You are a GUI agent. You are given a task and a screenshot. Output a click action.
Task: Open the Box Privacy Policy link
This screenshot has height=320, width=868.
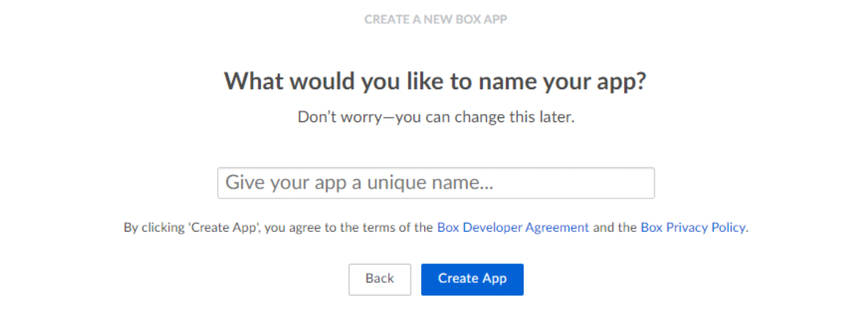tap(693, 228)
